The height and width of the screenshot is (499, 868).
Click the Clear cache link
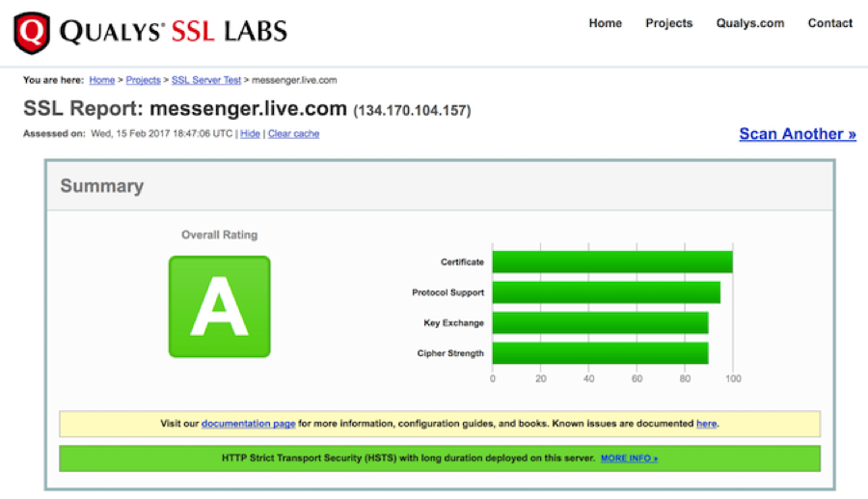[x=293, y=134]
